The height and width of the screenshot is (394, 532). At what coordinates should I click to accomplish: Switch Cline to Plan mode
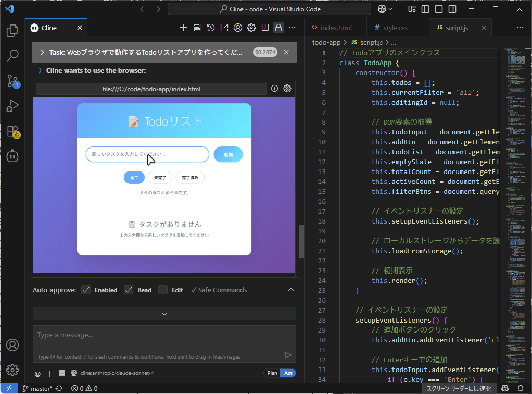pyautogui.click(x=272, y=373)
